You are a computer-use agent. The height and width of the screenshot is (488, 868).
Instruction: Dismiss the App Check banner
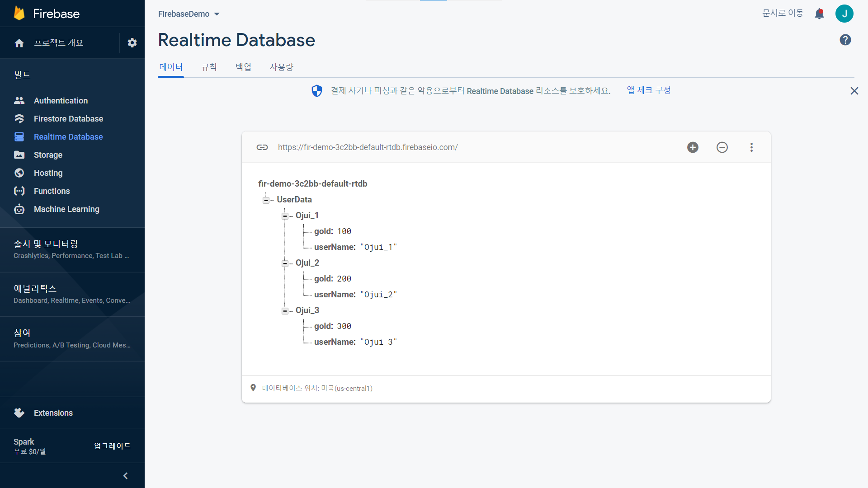tap(854, 91)
